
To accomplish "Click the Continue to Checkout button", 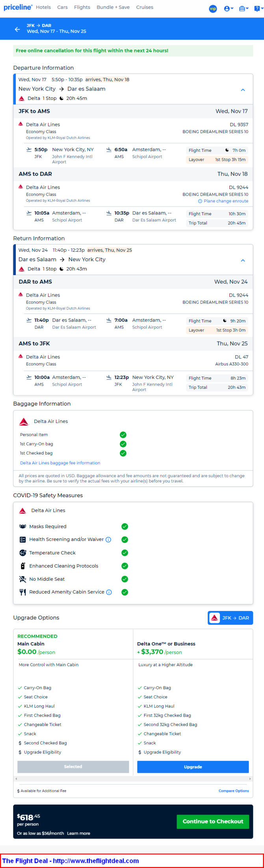I will tap(213, 822).
